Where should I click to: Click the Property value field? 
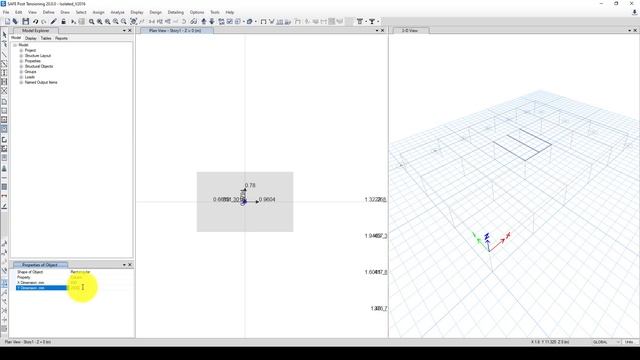click(100, 277)
